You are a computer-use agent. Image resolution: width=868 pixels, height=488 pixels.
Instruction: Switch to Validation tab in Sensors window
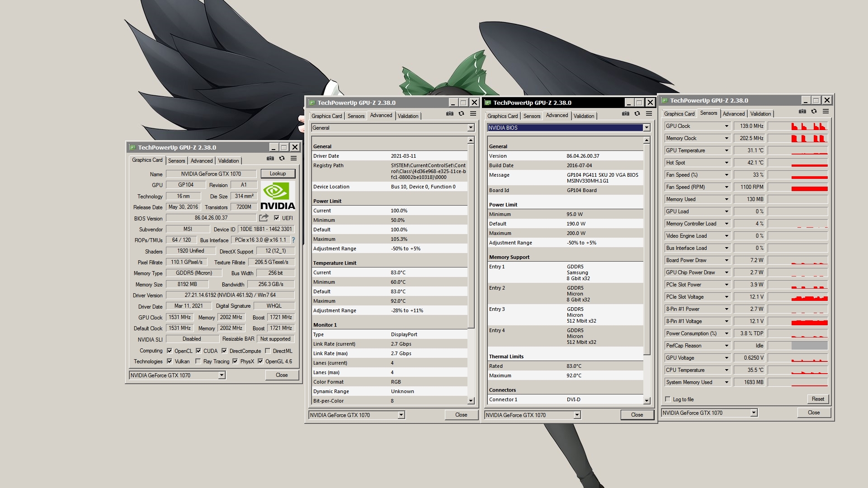[761, 114]
